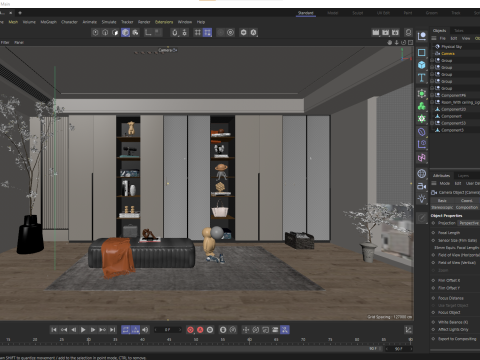Toggle keyframe dot for Focus Distance

[433, 298]
